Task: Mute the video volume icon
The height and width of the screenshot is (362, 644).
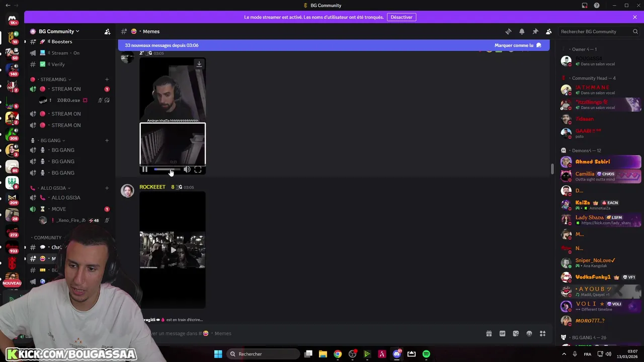Action: [x=187, y=169]
